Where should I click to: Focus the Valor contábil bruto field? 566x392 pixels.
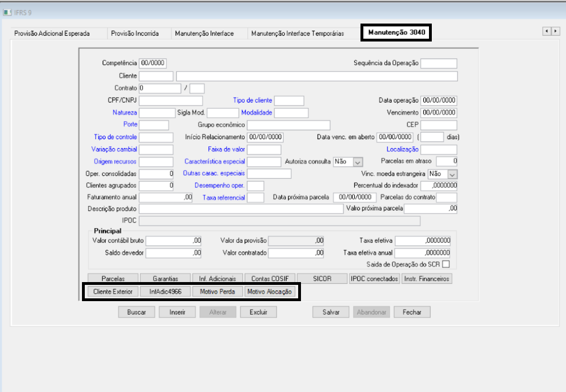click(174, 241)
